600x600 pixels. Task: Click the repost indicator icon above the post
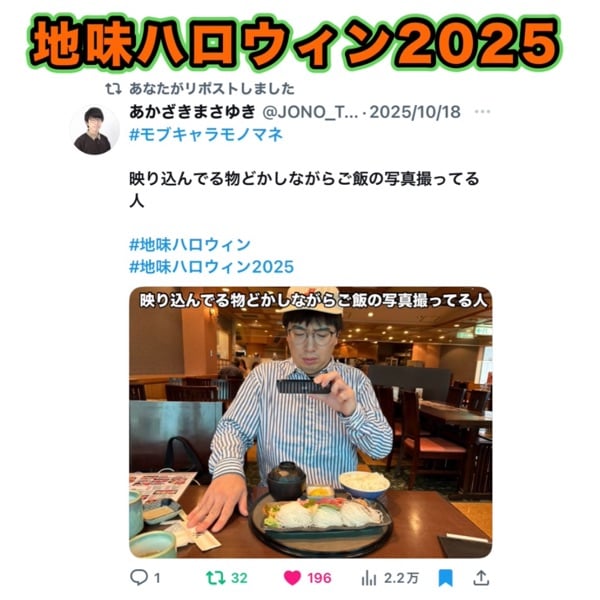[114, 89]
